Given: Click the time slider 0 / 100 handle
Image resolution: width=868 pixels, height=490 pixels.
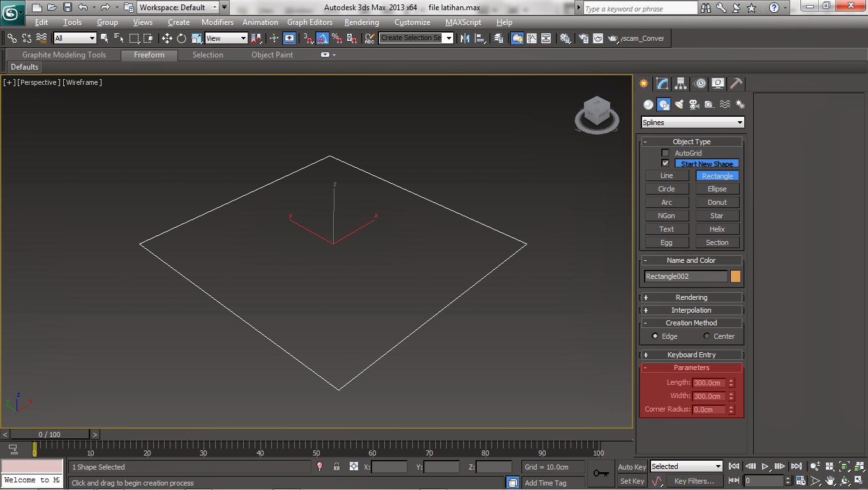Looking at the screenshot, I should click(49, 434).
